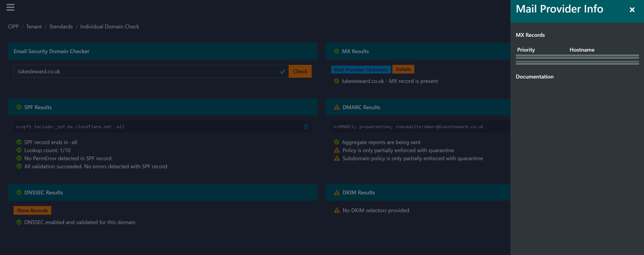Copy the SPF record to clipboard
Image resolution: width=644 pixels, height=255 pixels.
pyautogui.click(x=306, y=126)
